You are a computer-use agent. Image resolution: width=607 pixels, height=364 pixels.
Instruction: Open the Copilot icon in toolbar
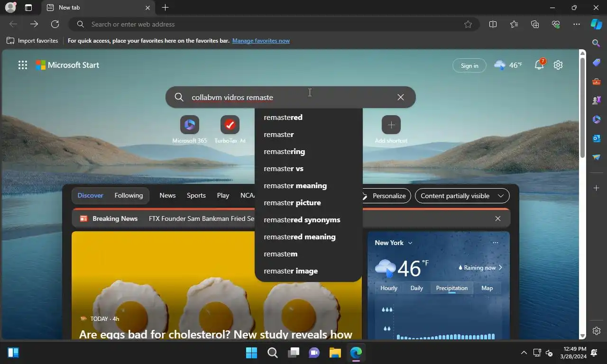[596, 24]
